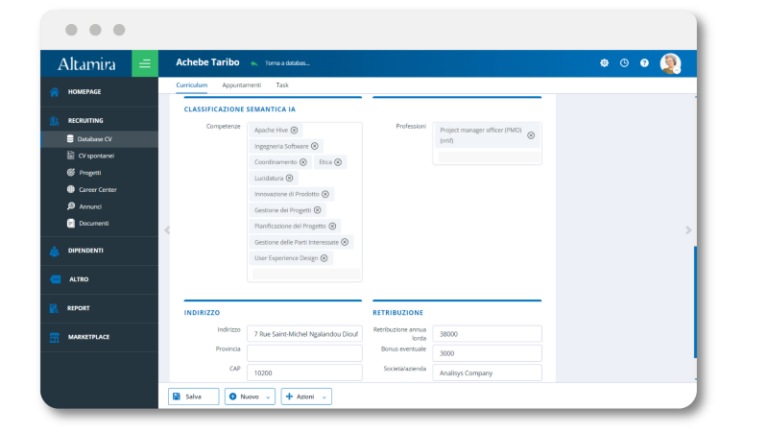Click the Provincia input field
This screenshot has width=768, height=432.
305,353
